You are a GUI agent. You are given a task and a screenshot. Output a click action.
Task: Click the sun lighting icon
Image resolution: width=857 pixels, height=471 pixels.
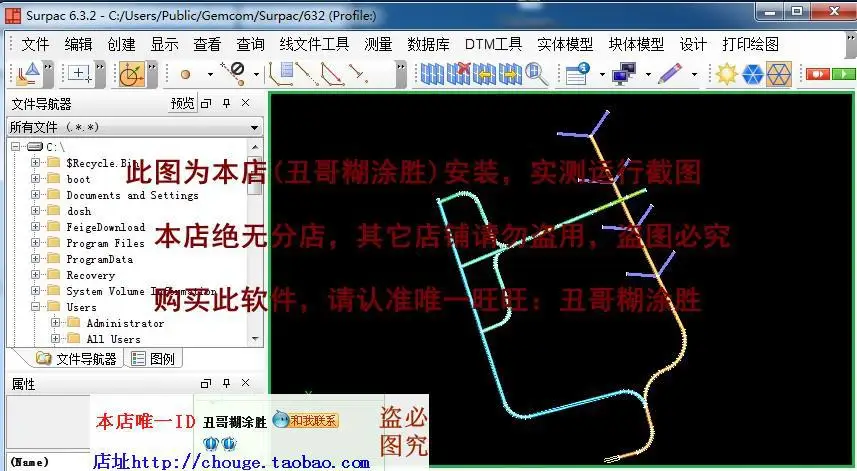(726, 74)
